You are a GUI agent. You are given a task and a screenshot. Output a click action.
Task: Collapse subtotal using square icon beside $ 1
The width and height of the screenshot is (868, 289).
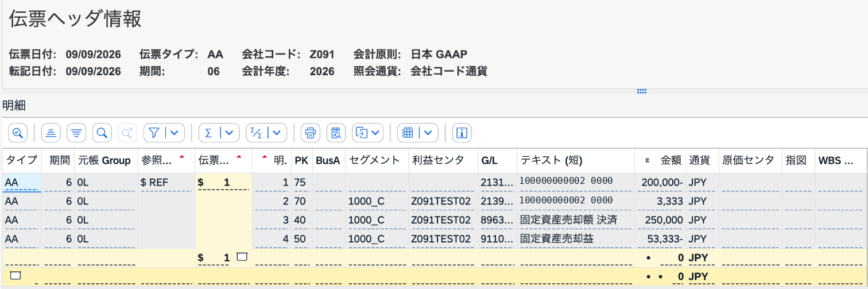[x=242, y=257]
